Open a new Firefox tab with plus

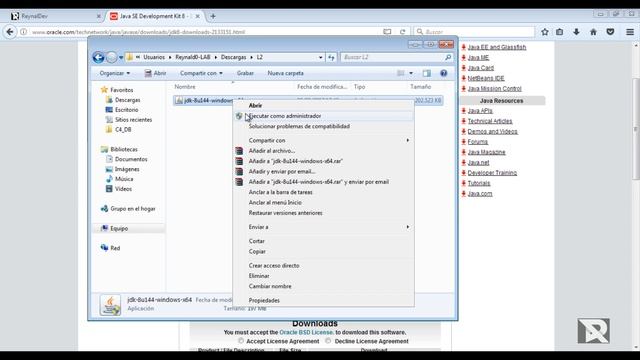click(x=213, y=16)
